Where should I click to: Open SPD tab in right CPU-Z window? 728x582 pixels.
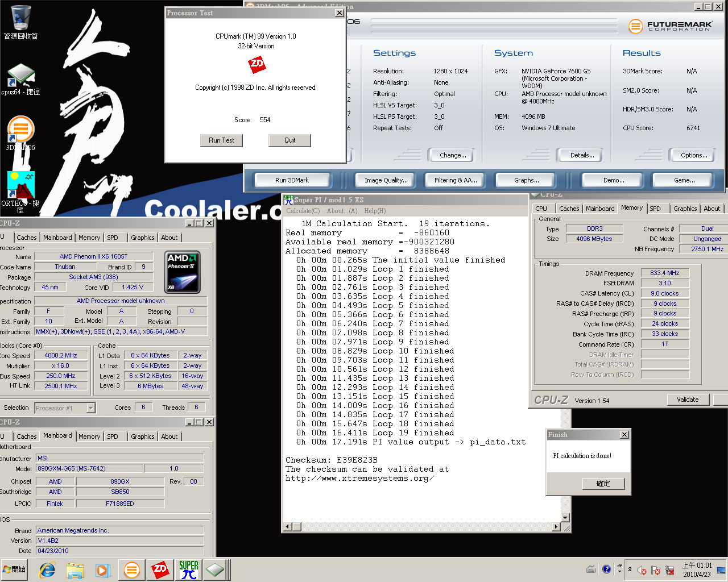pyautogui.click(x=655, y=209)
